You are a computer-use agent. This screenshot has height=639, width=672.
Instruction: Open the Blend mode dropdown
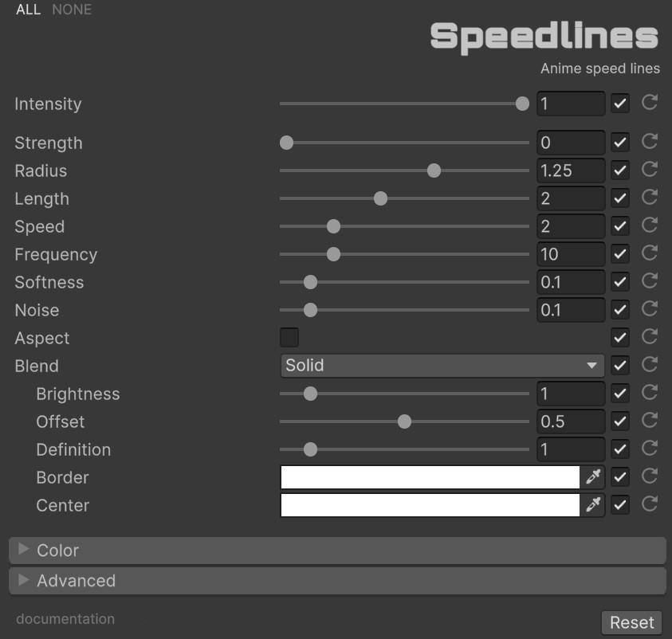tap(442, 366)
